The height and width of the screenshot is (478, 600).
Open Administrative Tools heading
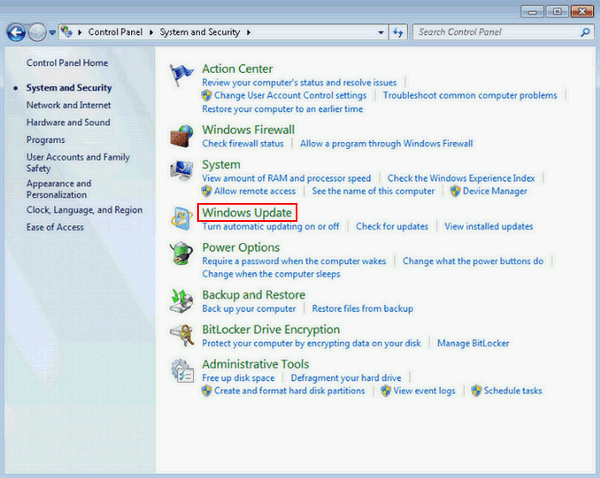256,364
